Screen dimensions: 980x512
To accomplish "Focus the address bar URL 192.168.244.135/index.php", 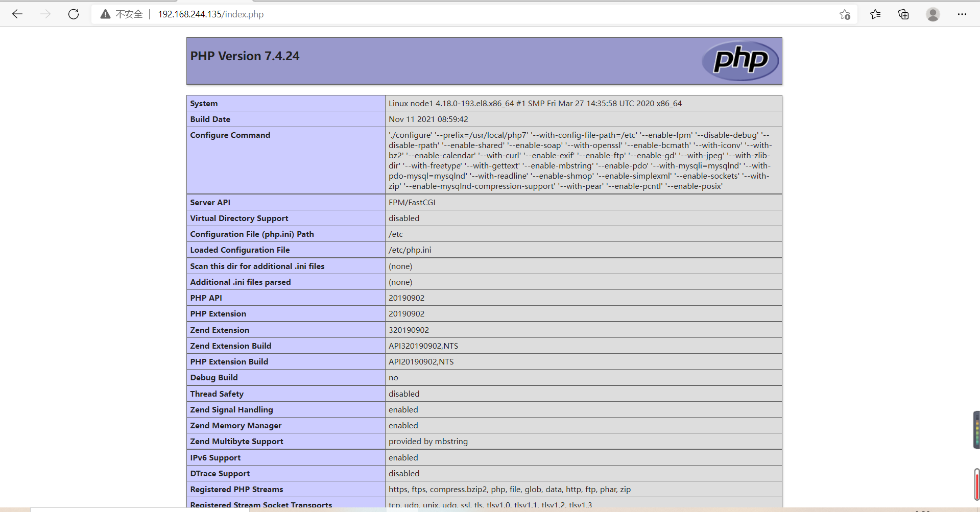I will 210,14.
